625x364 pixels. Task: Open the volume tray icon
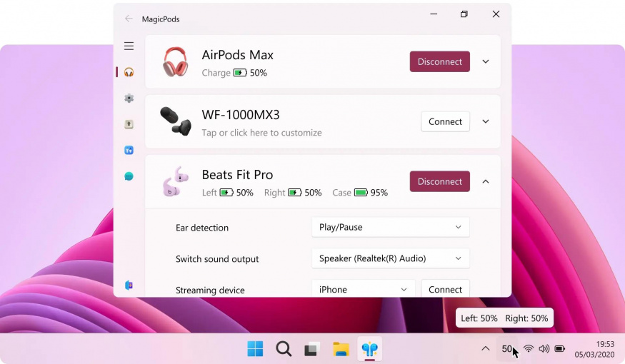(544, 349)
